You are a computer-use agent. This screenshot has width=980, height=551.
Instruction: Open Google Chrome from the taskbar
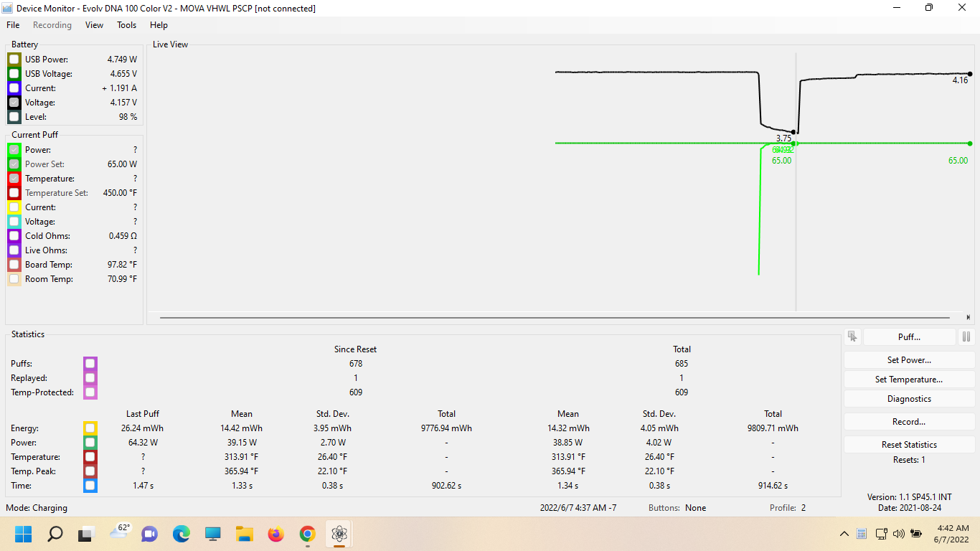[307, 534]
